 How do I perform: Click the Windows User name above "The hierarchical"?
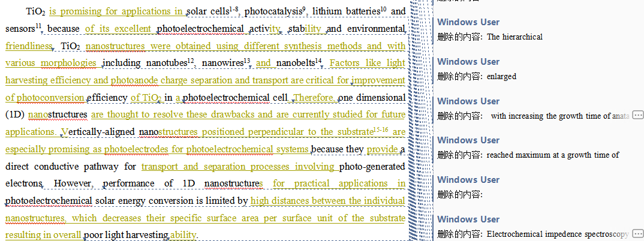(x=468, y=22)
